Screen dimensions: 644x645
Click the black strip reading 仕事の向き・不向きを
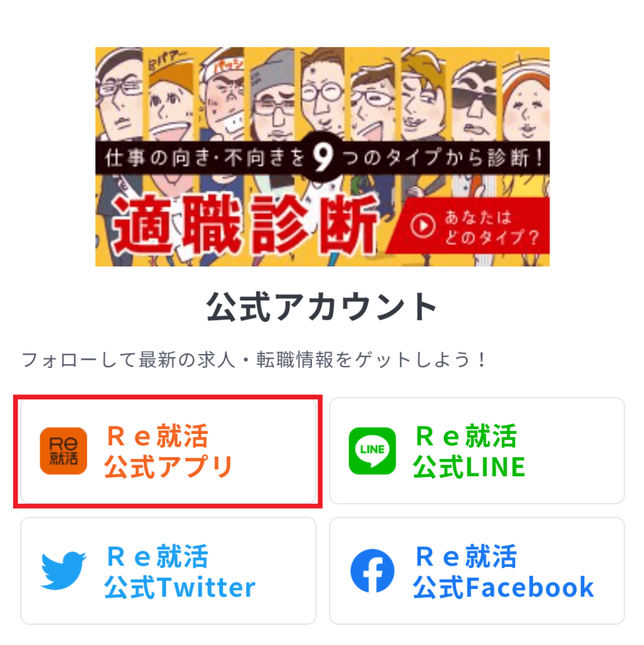click(x=204, y=157)
